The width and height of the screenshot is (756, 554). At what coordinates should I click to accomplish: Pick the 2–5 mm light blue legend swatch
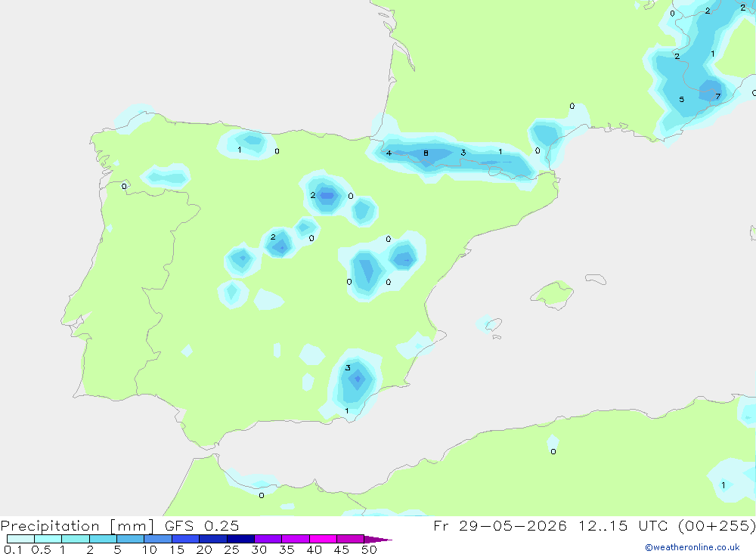[103, 539]
